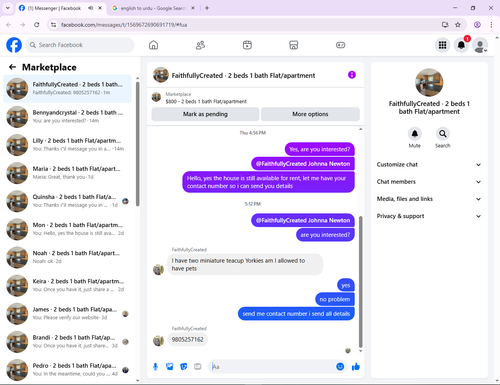The height and width of the screenshot is (385, 500).
Task: Click chat header listing title
Action: pos(243,75)
